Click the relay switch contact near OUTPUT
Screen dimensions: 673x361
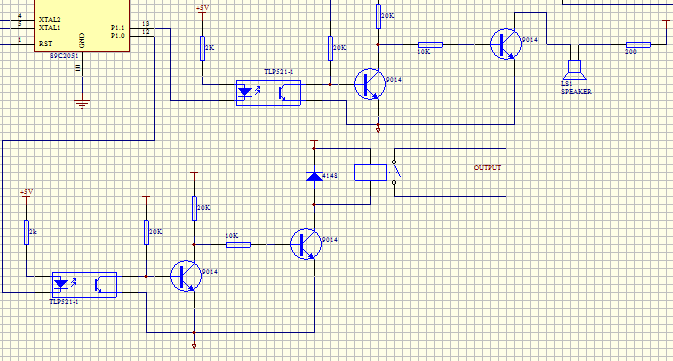395,172
